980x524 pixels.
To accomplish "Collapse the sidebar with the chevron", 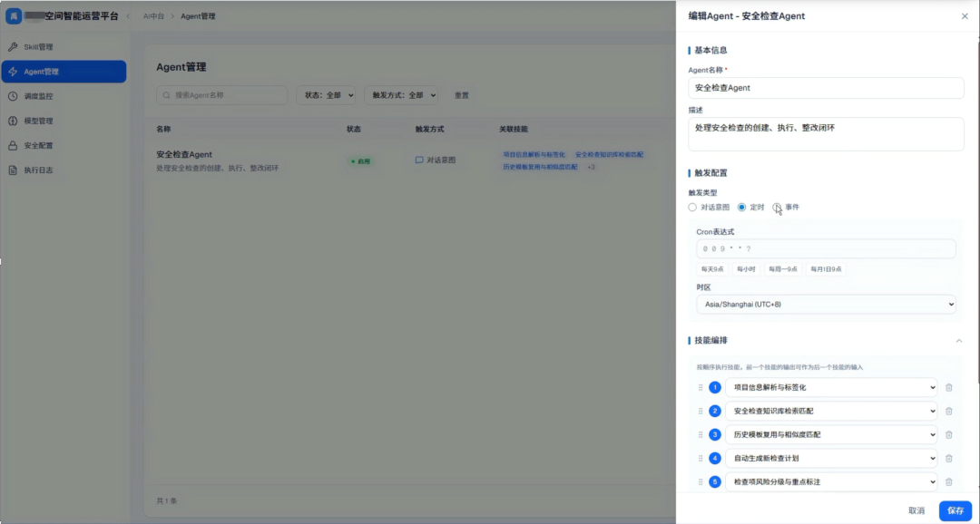I will pyautogui.click(x=128, y=16).
